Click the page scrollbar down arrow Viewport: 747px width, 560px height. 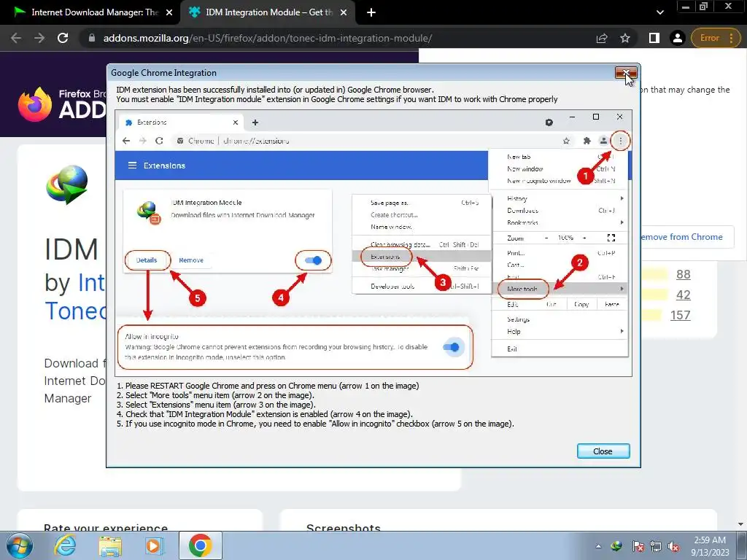(x=741, y=524)
